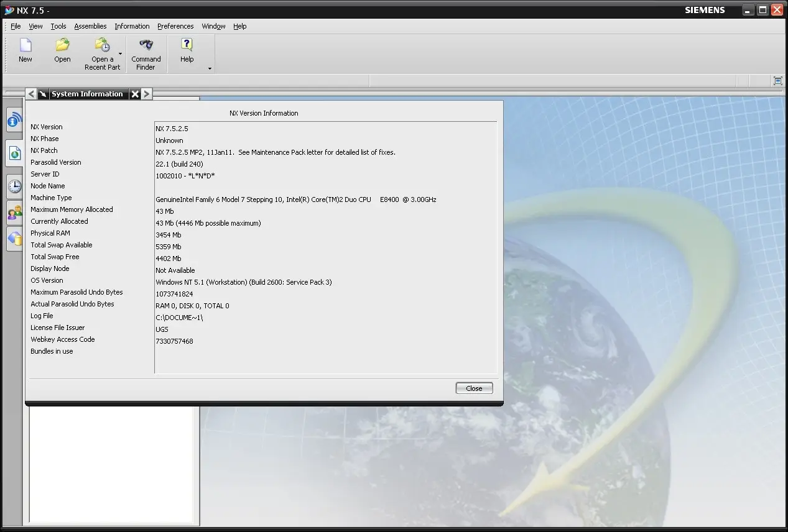788x532 pixels.
Task: Click the Maximum Parasolid Undo Bytes label
Action: (x=76, y=292)
